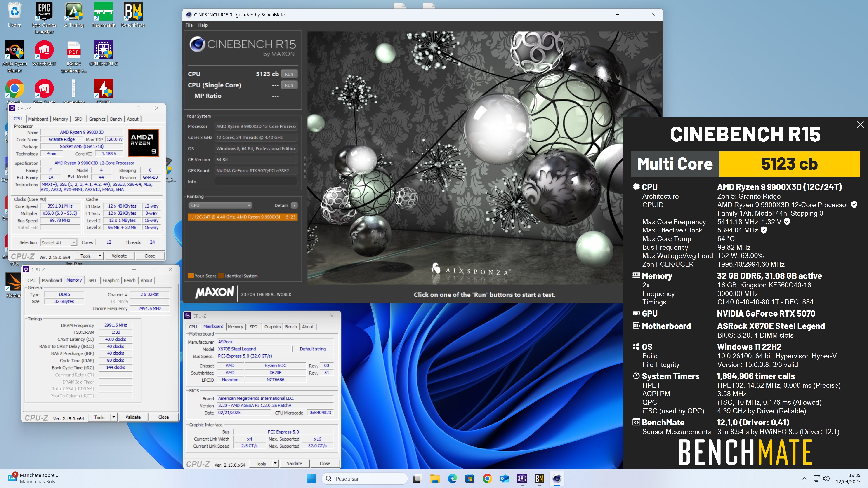This screenshot has height=488, width=868.
Task: Select the 12C/24T ranking result row
Action: 242,217
